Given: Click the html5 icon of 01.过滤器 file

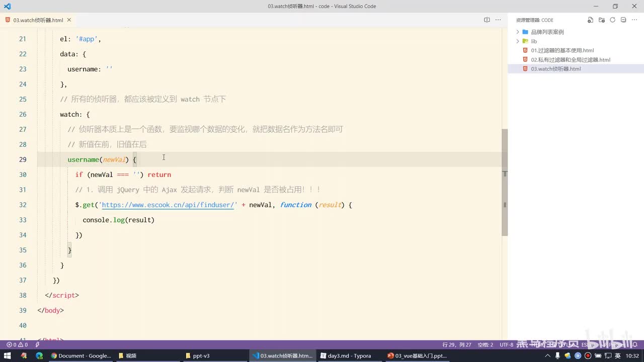Looking at the screenshot, I should coord(525,50).
